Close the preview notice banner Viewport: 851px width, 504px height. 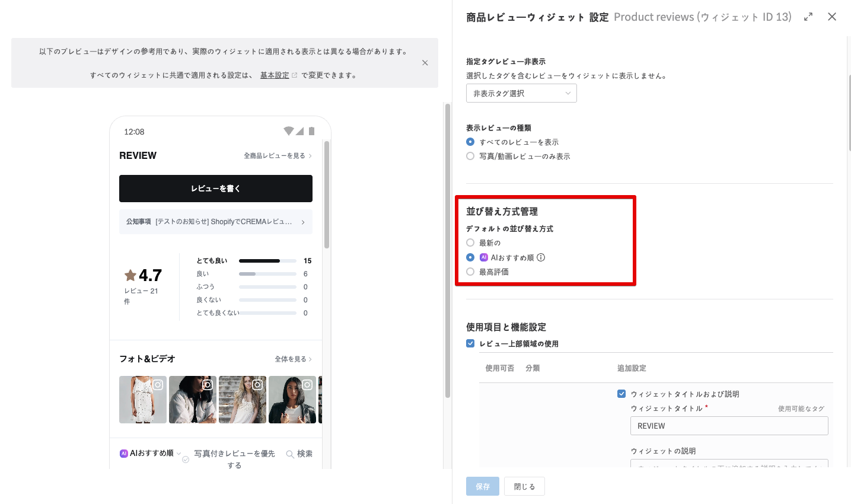click(x=425, y=63)
